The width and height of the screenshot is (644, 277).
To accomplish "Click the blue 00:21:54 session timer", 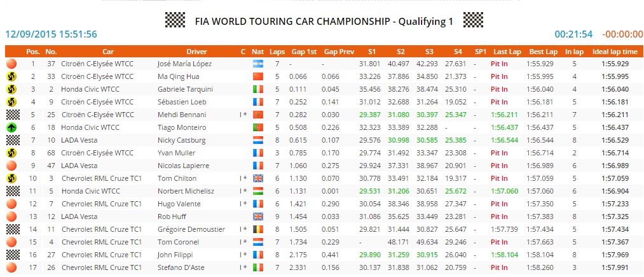I will (x=573, y=34).
